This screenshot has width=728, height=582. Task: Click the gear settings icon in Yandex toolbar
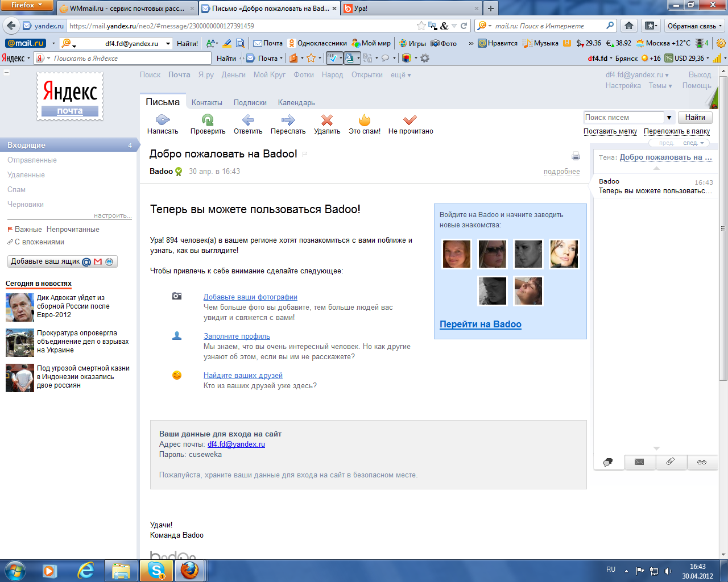tap(424, 58)
